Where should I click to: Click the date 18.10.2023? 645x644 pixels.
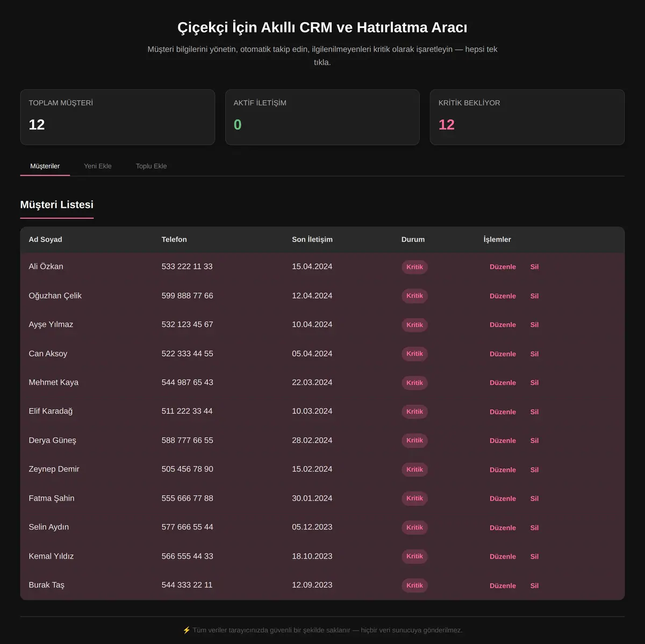point(312,556)
